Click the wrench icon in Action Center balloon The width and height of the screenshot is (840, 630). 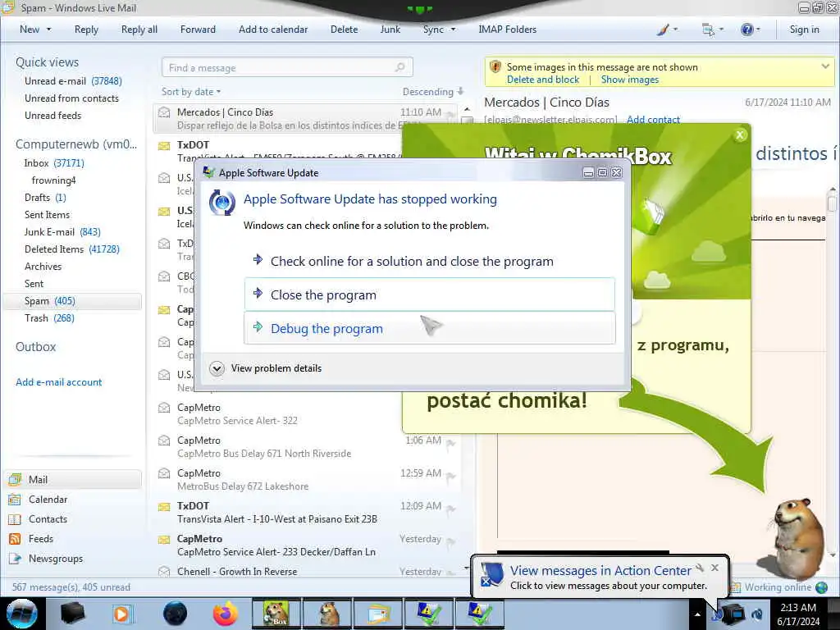tap(700, 568)
